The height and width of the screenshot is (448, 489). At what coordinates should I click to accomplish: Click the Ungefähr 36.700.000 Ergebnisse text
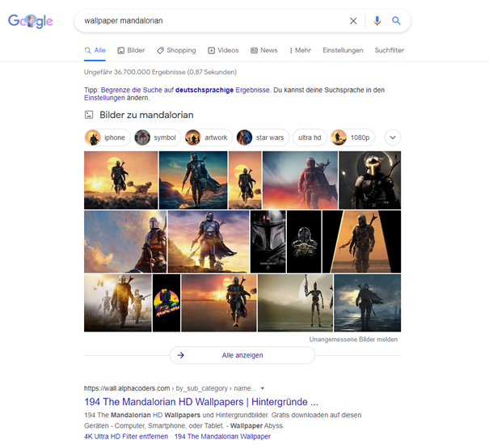tap(160, 72)
